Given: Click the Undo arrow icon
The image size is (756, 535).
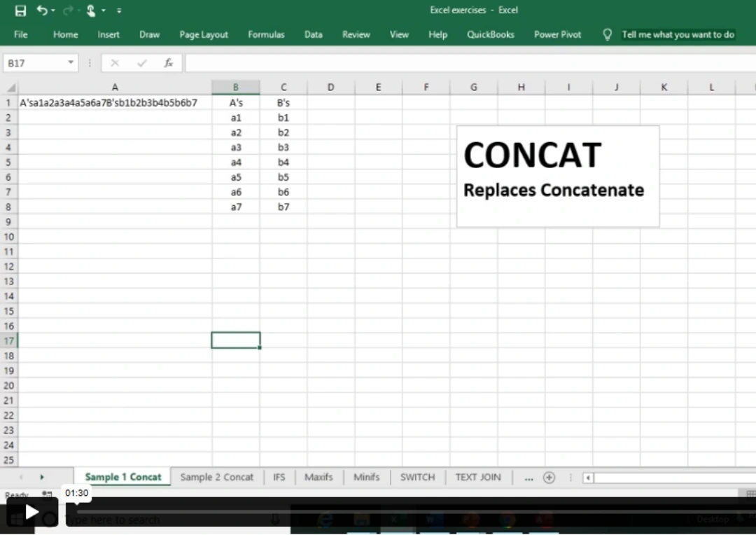Looking at the screenshot, I should 42,11.
